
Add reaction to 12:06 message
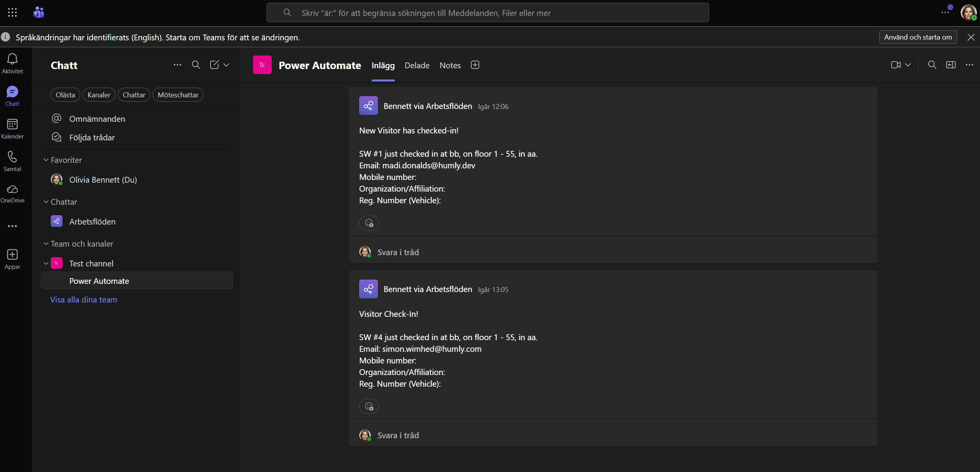[x=369, y=223]
